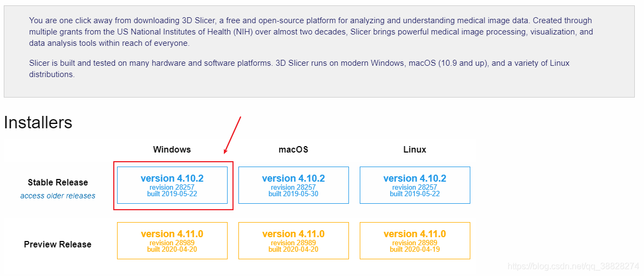Click the Stable Release row label
644x276 pixels.
pyautogui.click(x=58, y=182)
